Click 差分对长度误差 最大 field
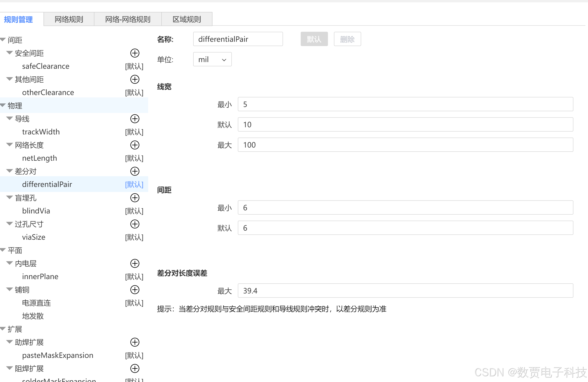The width and height of the screenshot is (588, 382). 405,291
